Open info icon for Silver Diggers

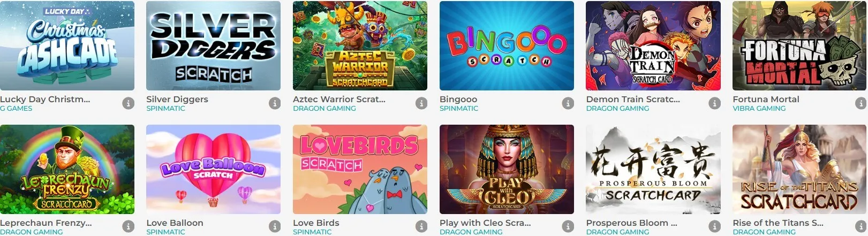[x=275, y=103]
